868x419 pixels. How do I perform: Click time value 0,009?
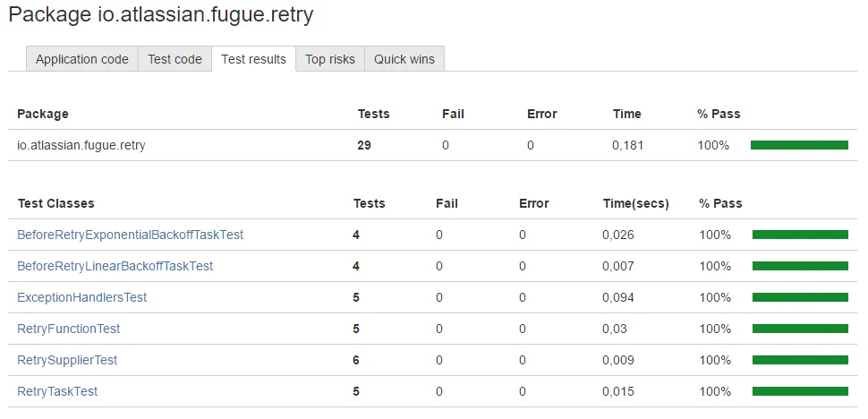[x=618, y=360]
